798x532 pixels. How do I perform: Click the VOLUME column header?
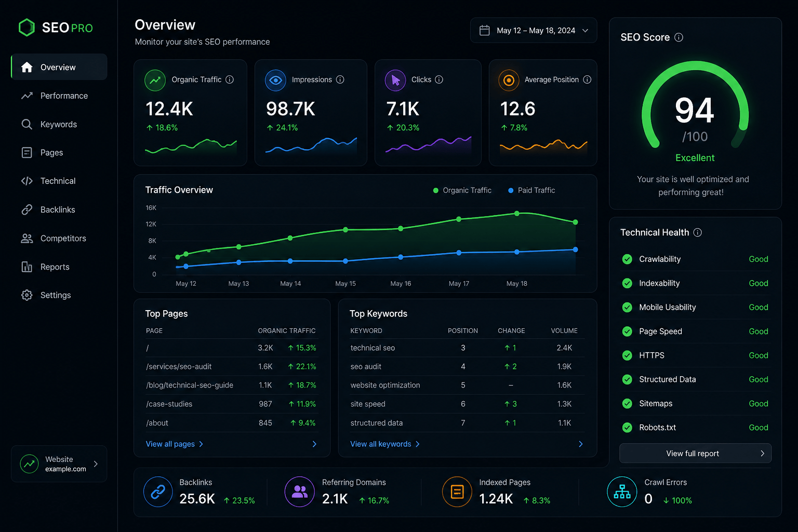pyautogui.click(x=564, y=331)
